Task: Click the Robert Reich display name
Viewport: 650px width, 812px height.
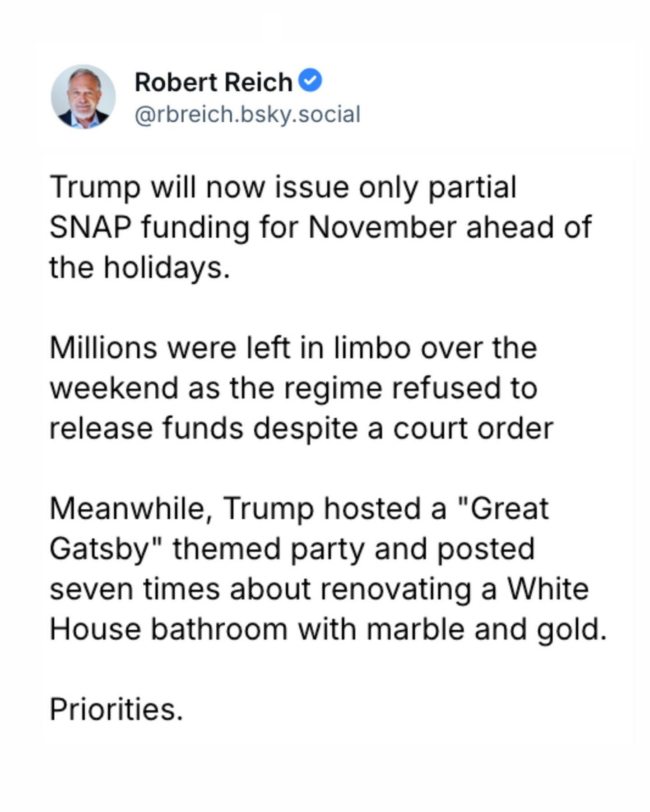Action: click(214, 82)
